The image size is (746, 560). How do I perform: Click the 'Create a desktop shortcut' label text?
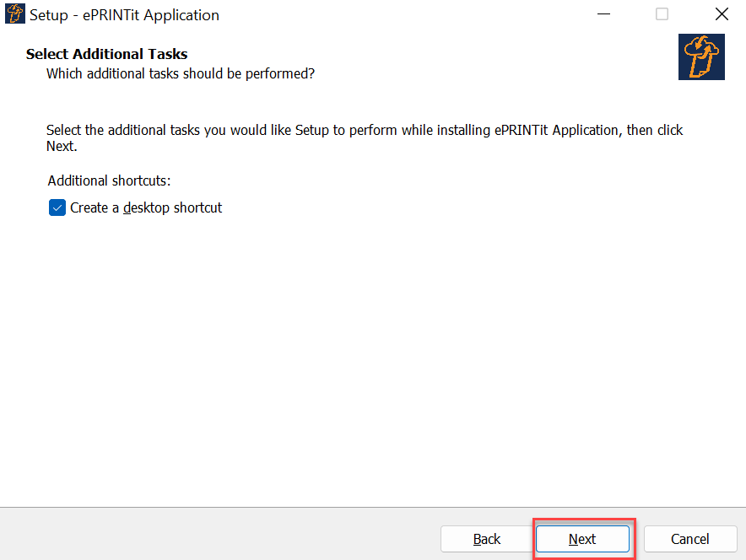[146, 207]
